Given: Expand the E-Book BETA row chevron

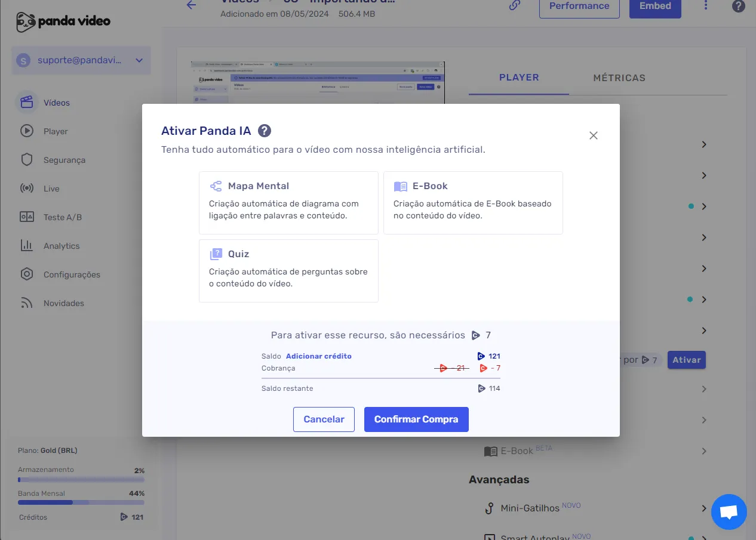Looking at the screenshot, I should click(x=703, y=450).
